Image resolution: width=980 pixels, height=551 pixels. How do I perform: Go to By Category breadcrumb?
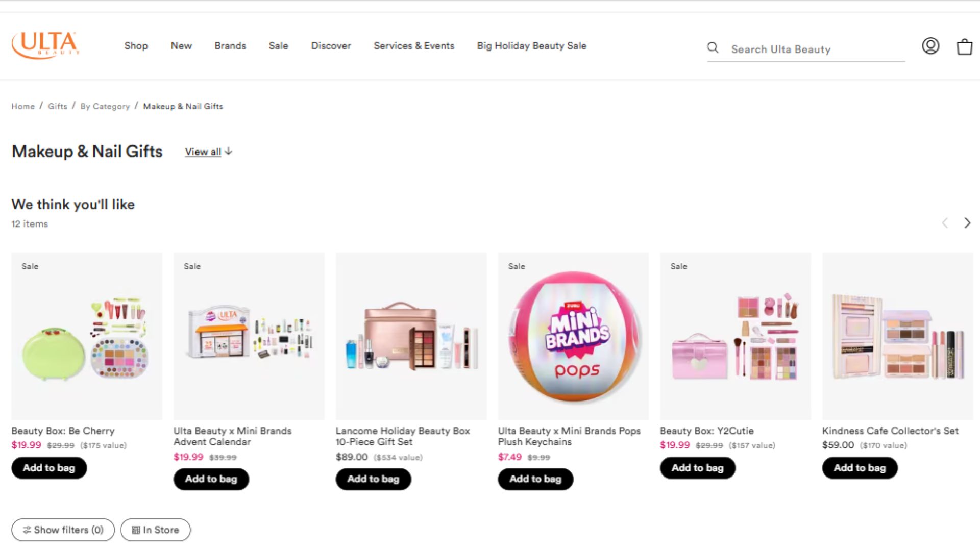(x=105, y=106)
